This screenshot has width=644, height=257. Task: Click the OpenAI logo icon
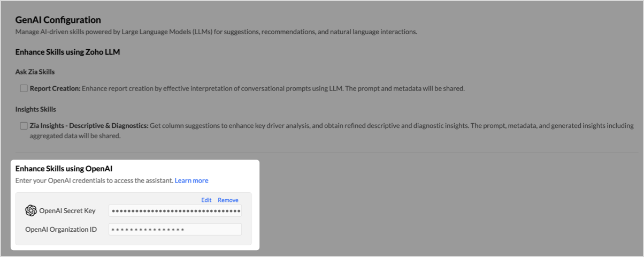31,210
